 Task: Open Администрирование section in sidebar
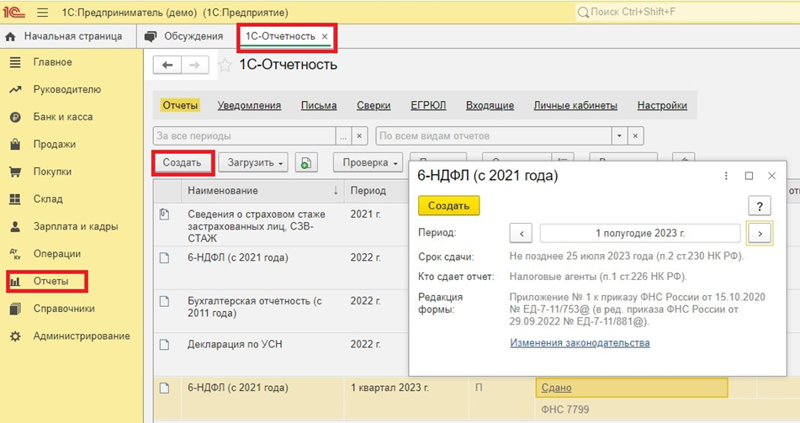tap(82, 336)
